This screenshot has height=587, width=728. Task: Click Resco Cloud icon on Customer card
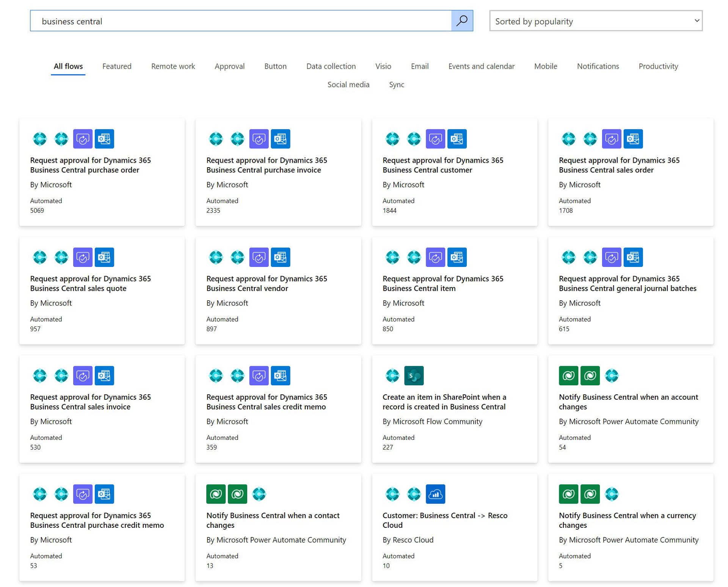(435, 494)
